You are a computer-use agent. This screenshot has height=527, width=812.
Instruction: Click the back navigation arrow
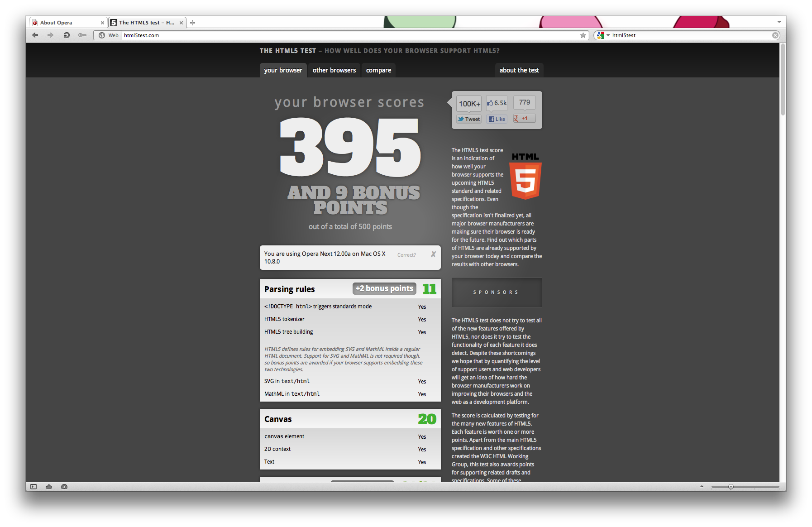(x=35, y=35)
